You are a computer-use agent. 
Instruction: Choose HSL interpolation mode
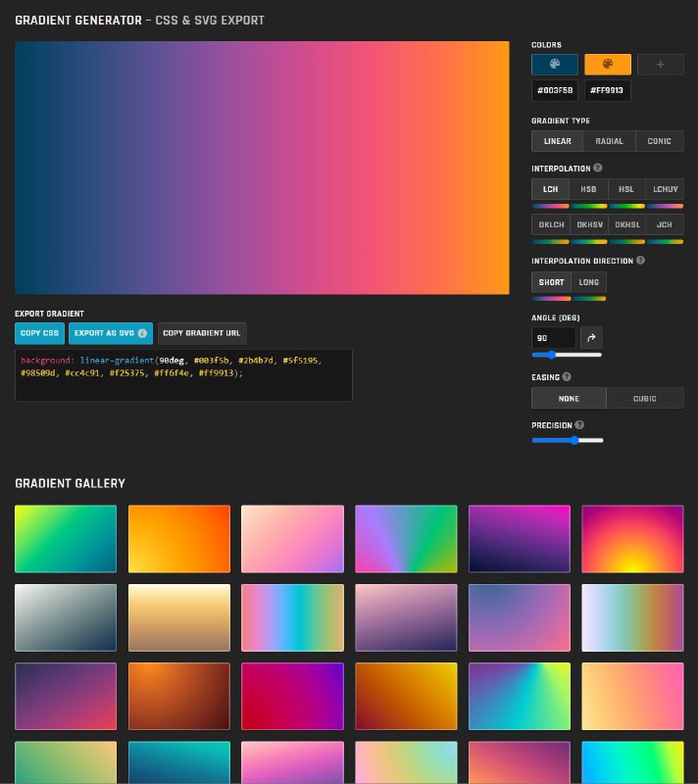coord(626,190)
